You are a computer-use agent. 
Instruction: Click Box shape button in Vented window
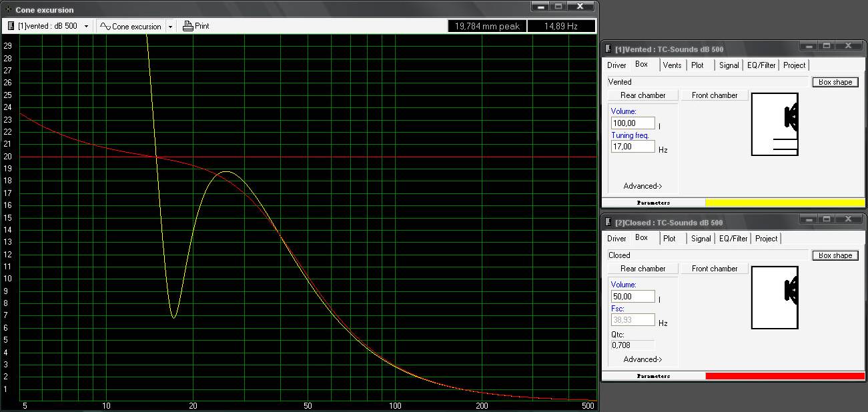(x=835, y=82)
